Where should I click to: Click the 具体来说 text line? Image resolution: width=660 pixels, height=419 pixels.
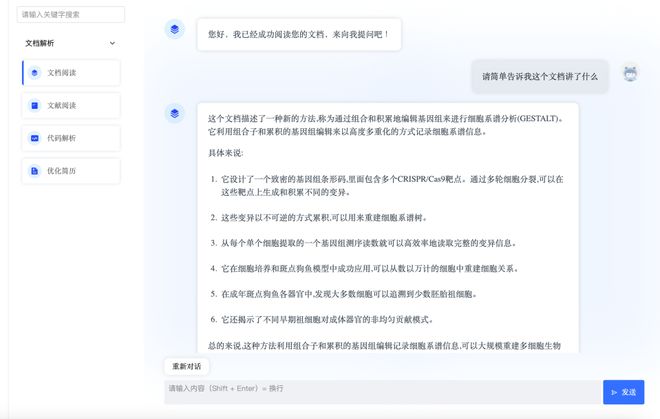(x=226, y=153)
